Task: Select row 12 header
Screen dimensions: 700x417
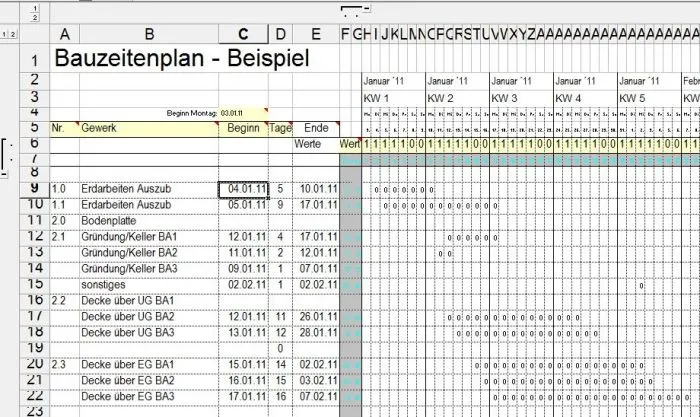Action: click(35, 236)
